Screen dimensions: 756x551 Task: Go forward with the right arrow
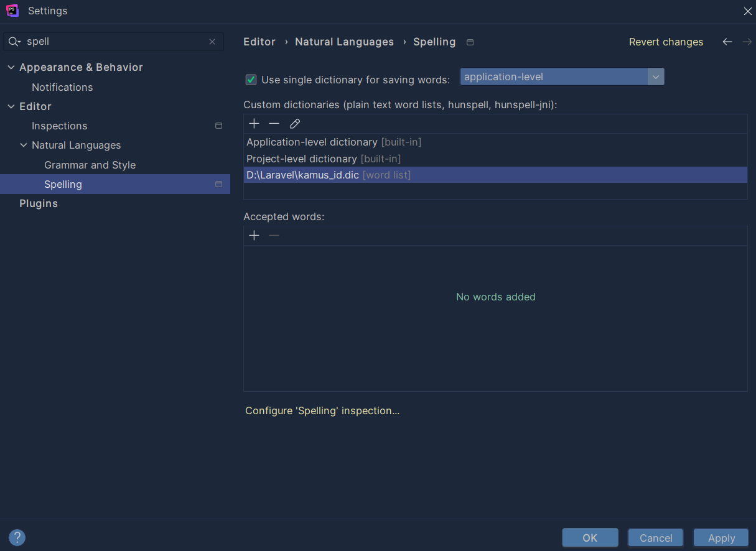tap(747, 42)
